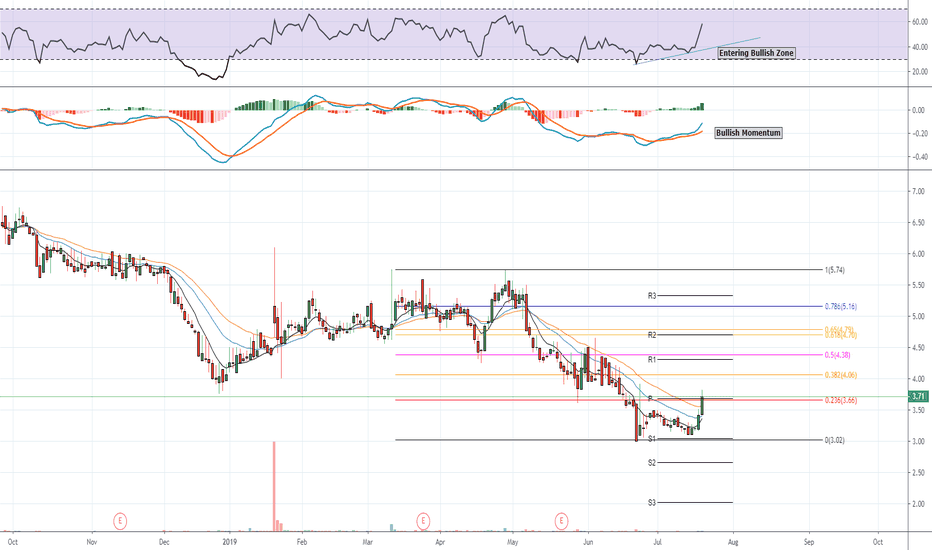Select the Fibonacci 0.618(4.70) level label
Viewport: 932px width, 550px height.
pyautogui.click(x=840, y=335)
